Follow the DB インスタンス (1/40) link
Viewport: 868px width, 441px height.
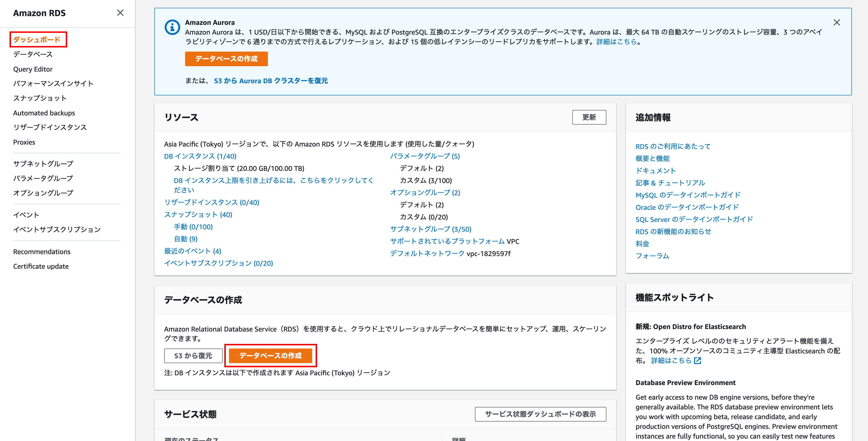[x=200, y=156]
